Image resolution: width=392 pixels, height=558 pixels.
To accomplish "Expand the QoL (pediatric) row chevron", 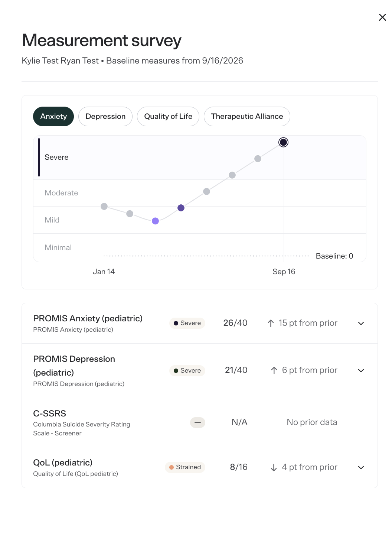I will (x=361, y=467).
